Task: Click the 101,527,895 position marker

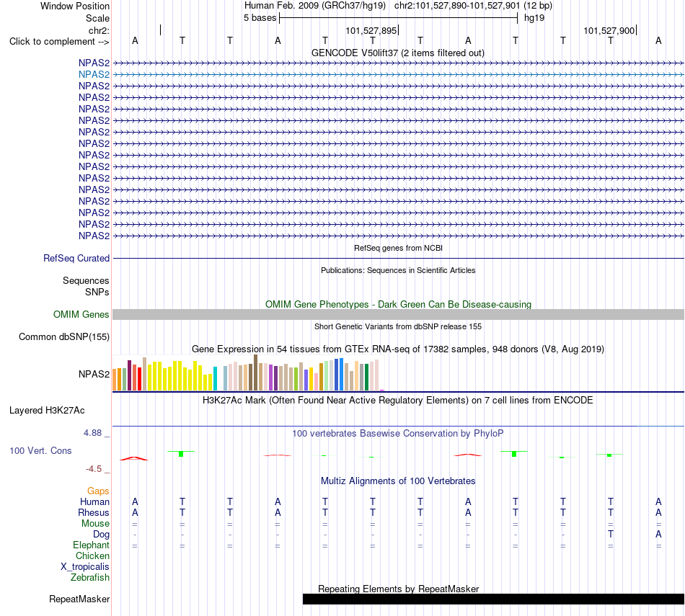Action: coord(371,30)
